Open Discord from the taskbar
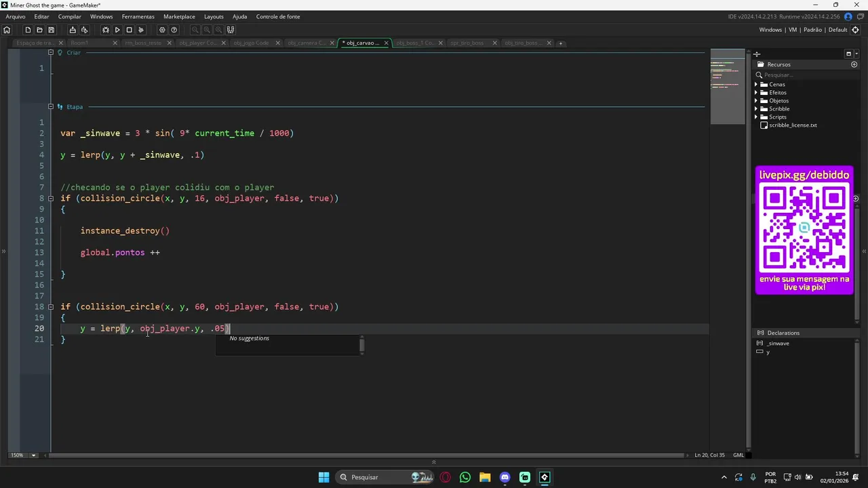The width and height of the screenshot is (868, 488). 505,477
